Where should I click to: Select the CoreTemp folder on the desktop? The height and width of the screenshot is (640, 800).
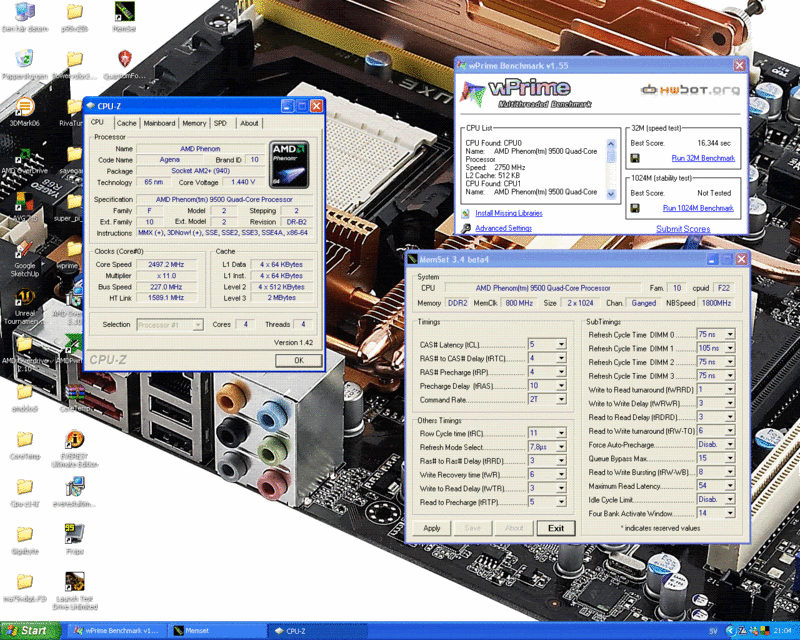click(24, 439)
